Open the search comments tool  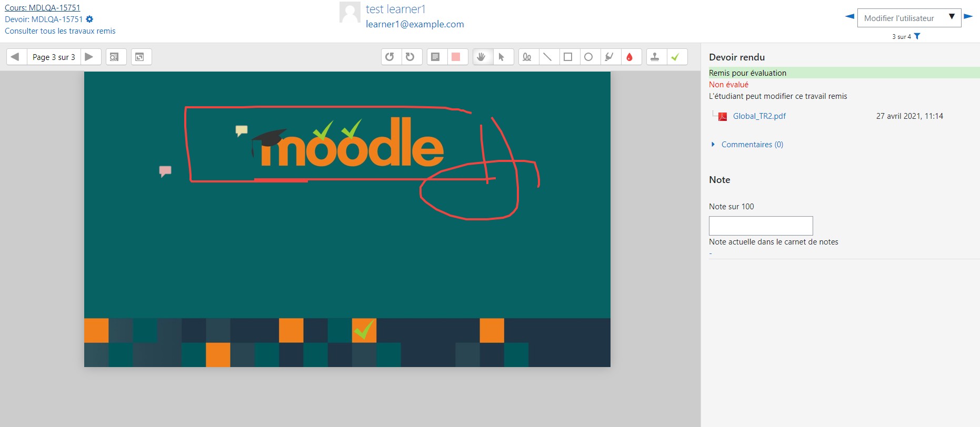116,57
